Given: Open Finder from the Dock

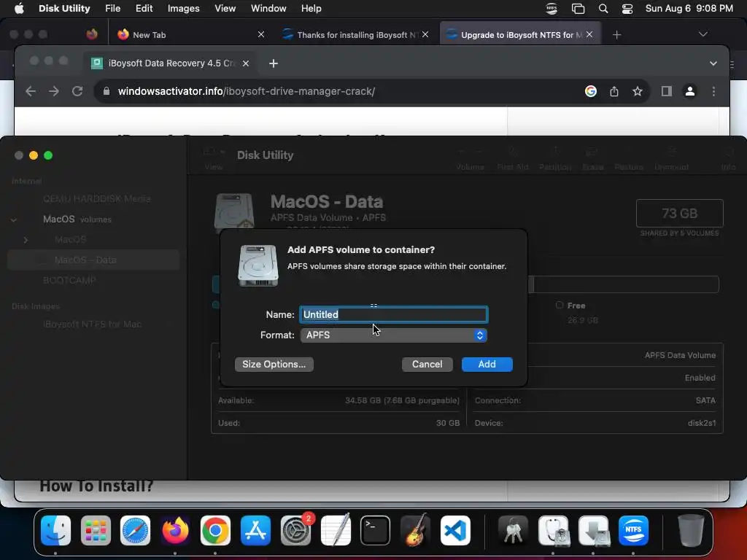Looking at the screenshot, I should point(55,531).
